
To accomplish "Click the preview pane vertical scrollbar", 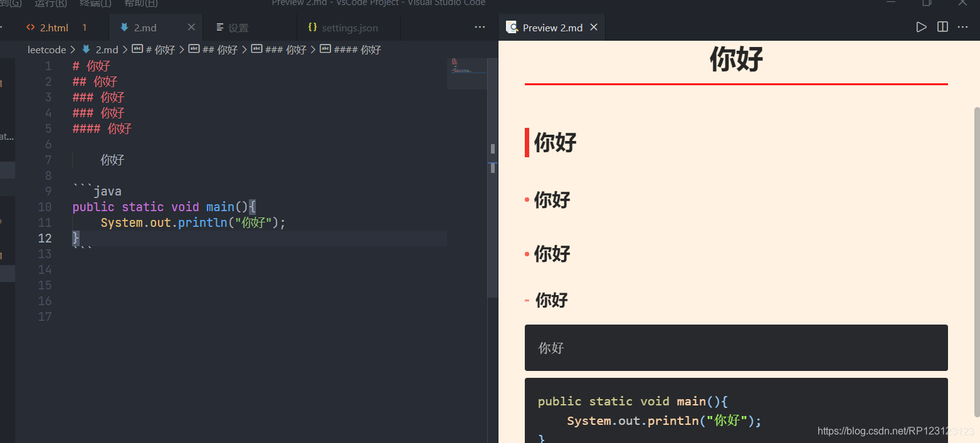I will pos(976,261).
